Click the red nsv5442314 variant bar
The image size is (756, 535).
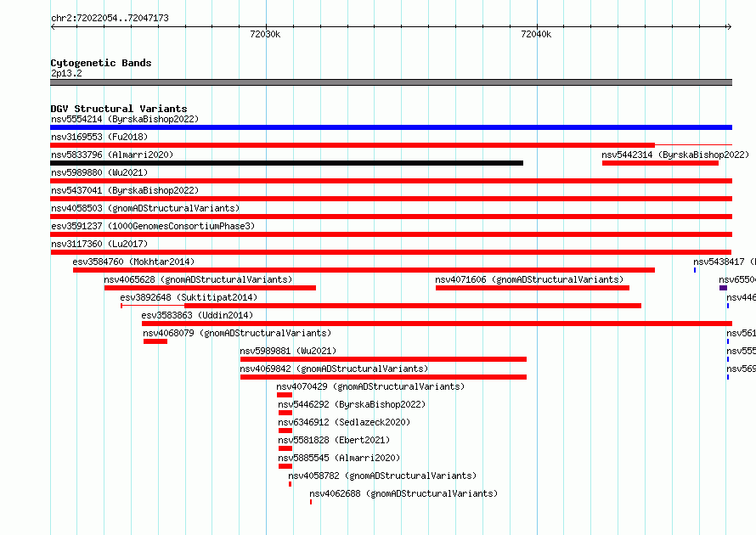click(660, 163)
